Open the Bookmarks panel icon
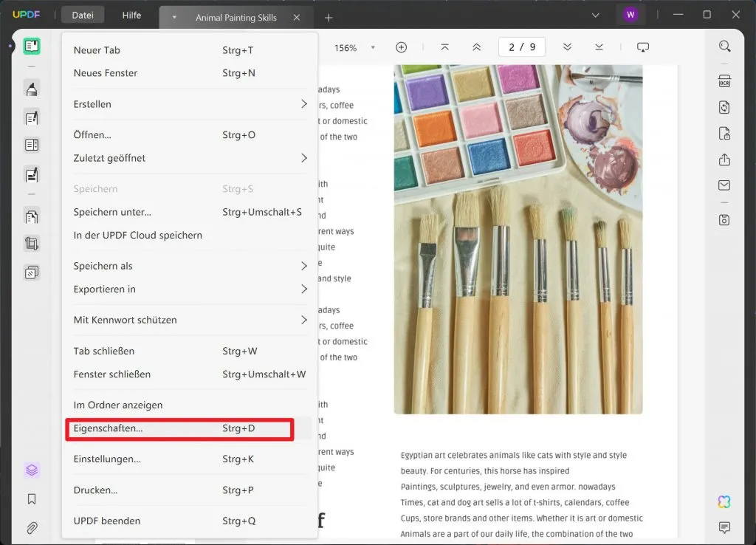 tap(32, 498)
